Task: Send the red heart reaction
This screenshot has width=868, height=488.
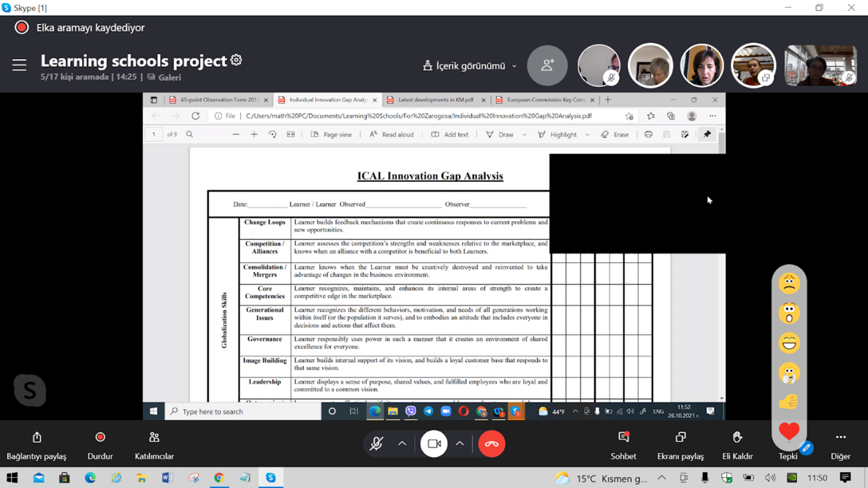Action: pyautogui.click(x=789, y=431)
